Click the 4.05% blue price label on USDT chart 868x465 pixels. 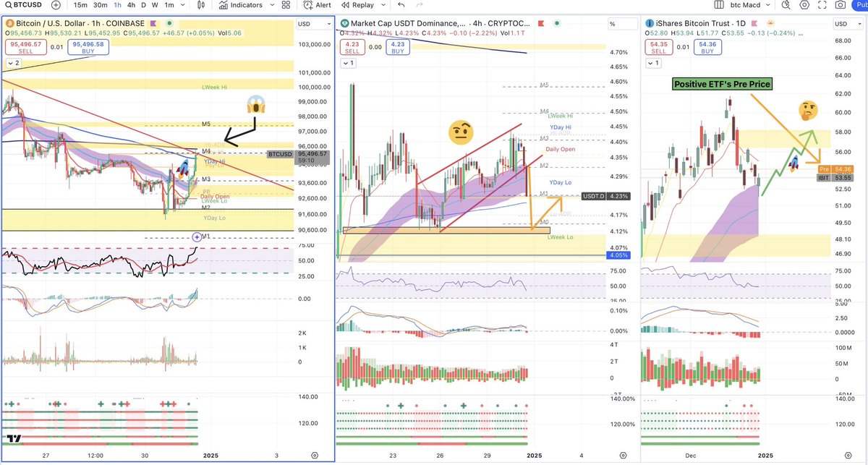pos(618,255)
